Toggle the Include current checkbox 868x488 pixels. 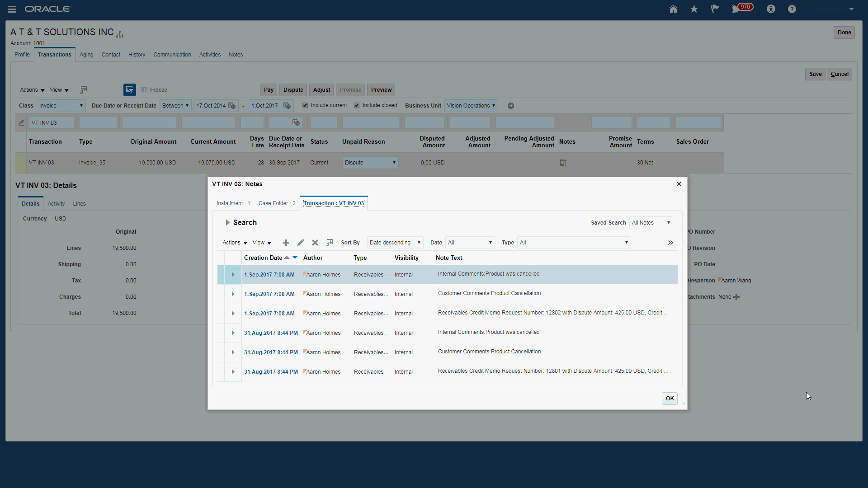point(305,105)
